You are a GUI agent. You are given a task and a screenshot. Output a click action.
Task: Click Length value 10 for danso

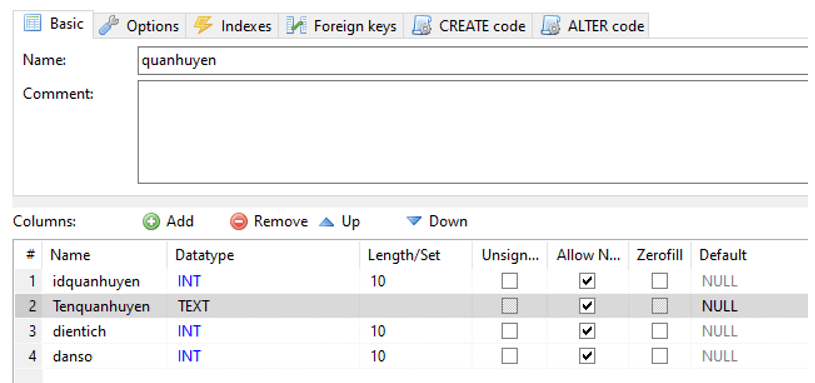tap(378, 356)
